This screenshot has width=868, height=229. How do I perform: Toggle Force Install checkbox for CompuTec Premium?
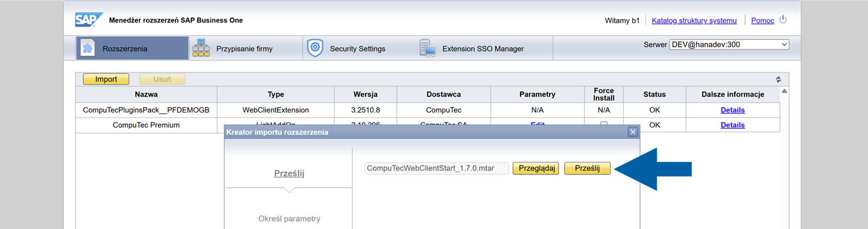pyautogui.click(x=604, y=124)
